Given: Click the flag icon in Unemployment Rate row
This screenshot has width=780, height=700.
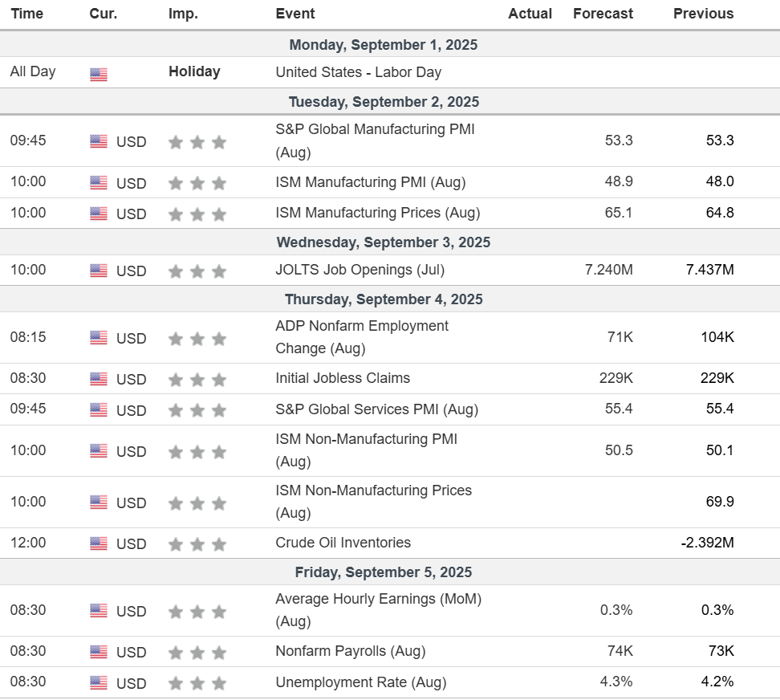Looking at the screenshot, I should point(99,682).
